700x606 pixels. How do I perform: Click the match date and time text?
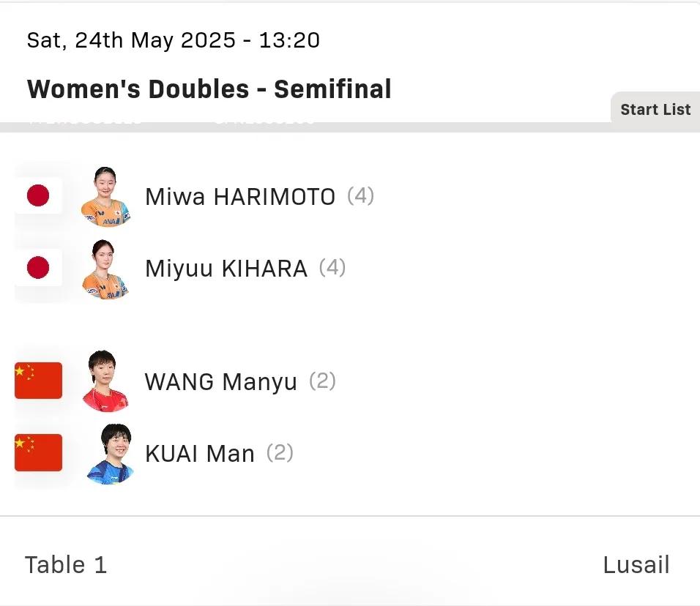[x=174, y=40]
